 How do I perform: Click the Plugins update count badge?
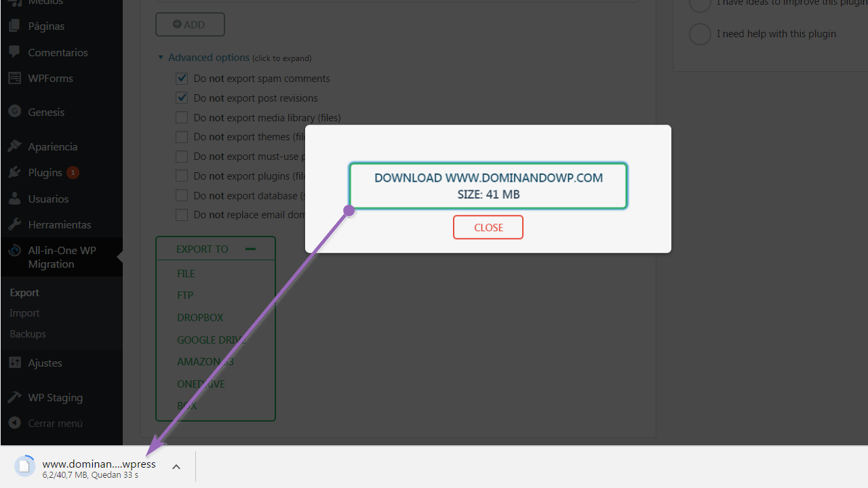(73, 172)
